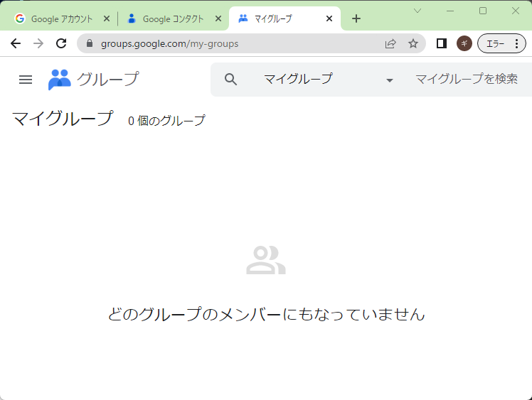Viewport: 532px width, 400px height.
Task: Close the Google コンタクト tab
Action: [218, 18]
